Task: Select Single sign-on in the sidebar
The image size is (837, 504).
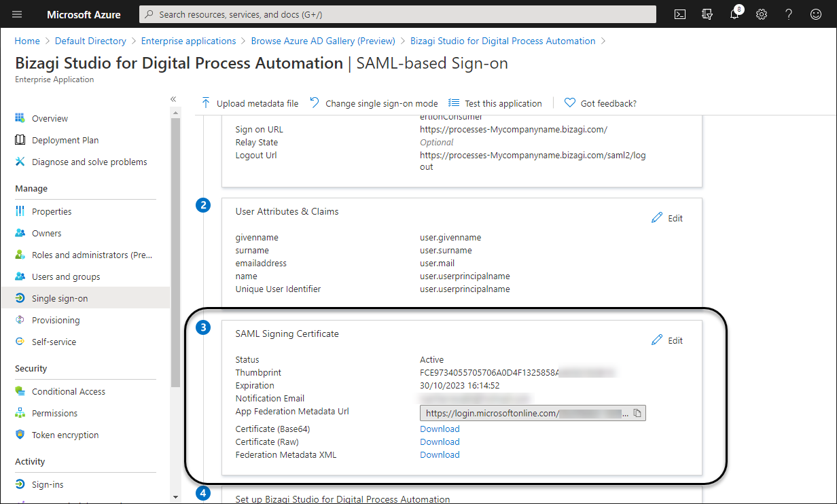Action: (84, 298)
